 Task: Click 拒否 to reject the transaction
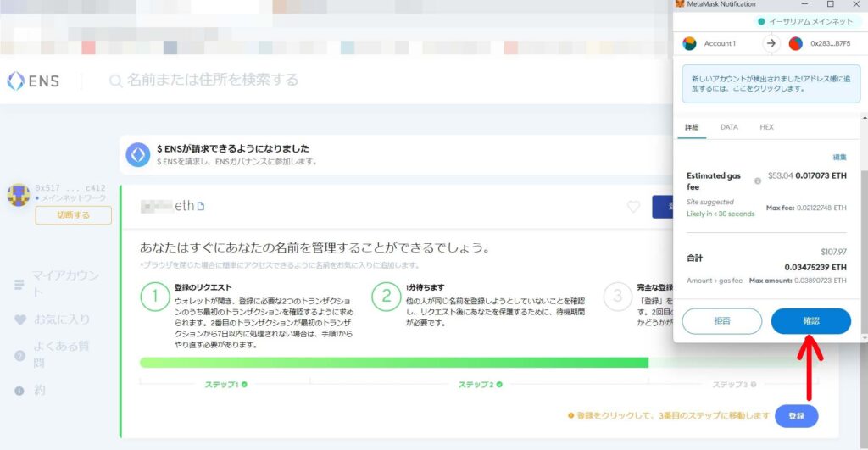(x=722, y=321)
